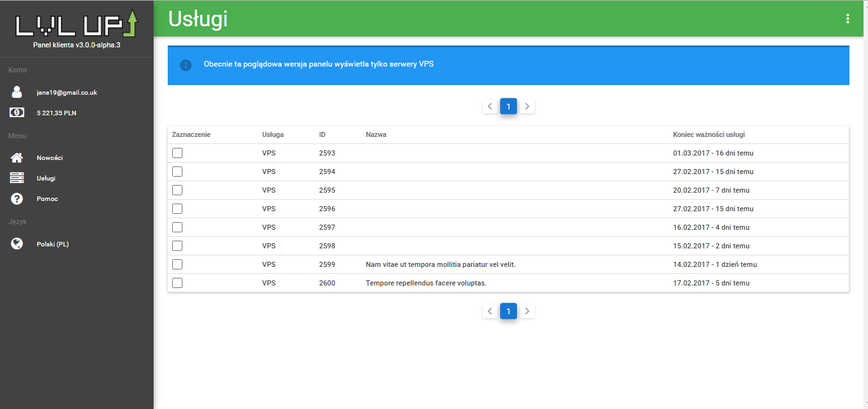Tick the checkbox for VPS 2599
868x409 pixels.
click(x=177, y=264)
